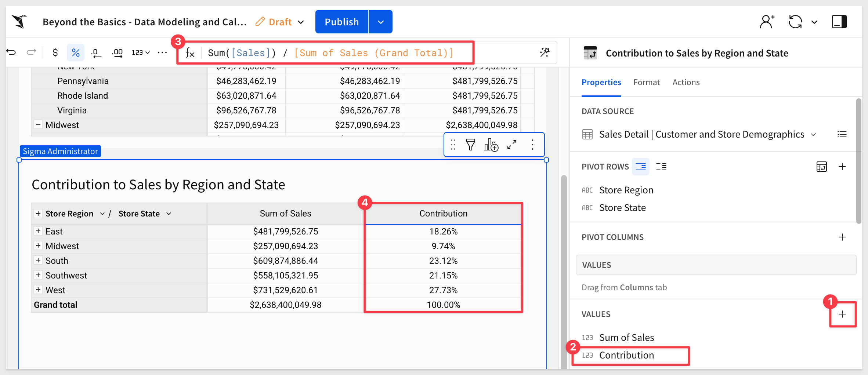Click the Grand total row label

click(x=56, y=305)
